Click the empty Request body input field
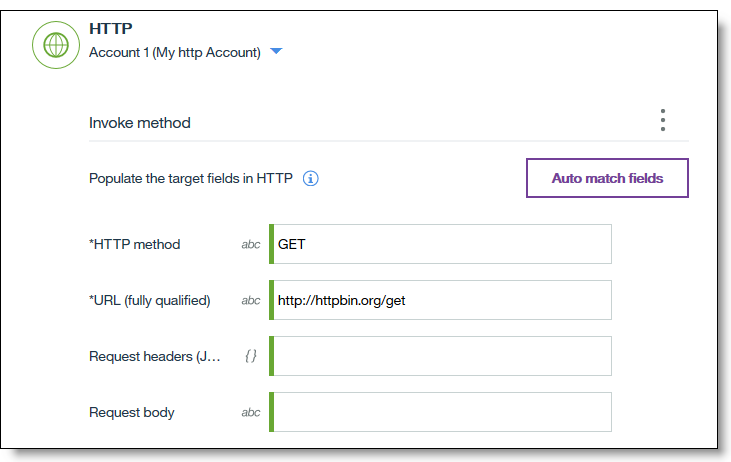731x462 pixels. 441,412
